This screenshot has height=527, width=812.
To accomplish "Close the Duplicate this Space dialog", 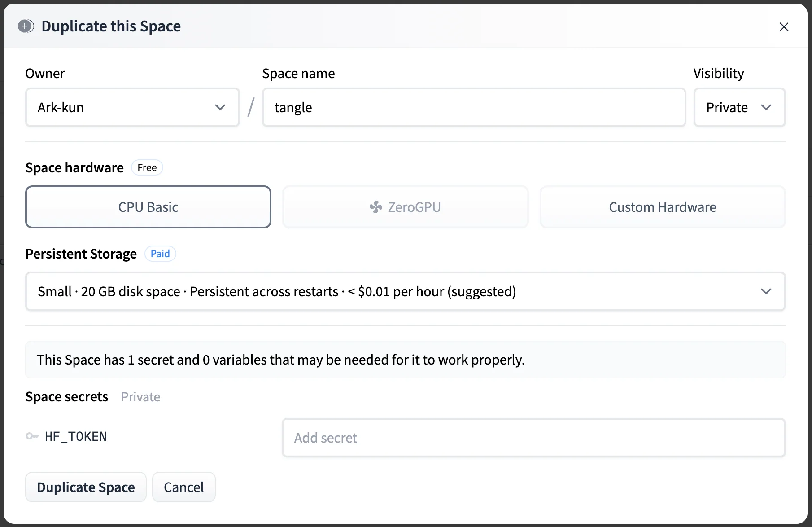I will pyautogui.click(x=784, y=27).
